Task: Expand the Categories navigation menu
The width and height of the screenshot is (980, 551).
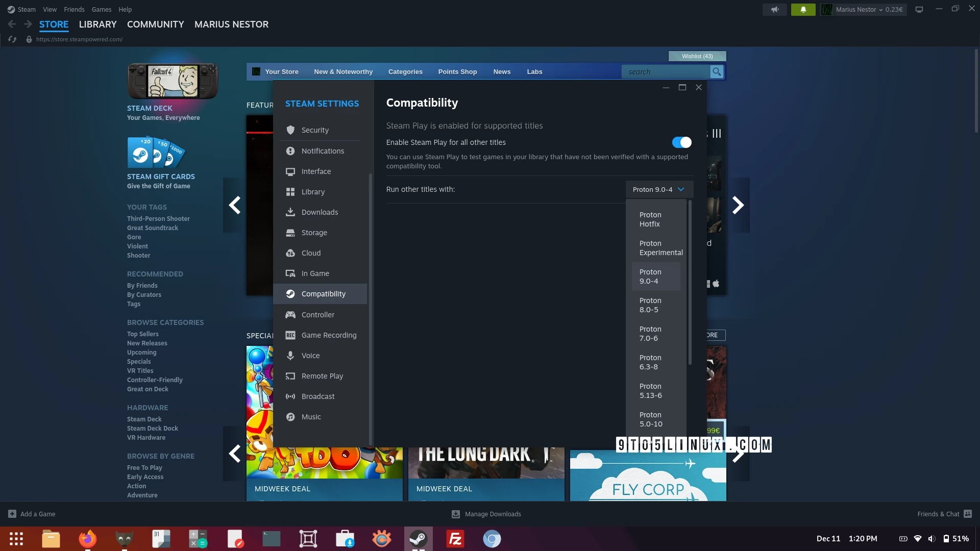Action: click(x=405, y=72)
